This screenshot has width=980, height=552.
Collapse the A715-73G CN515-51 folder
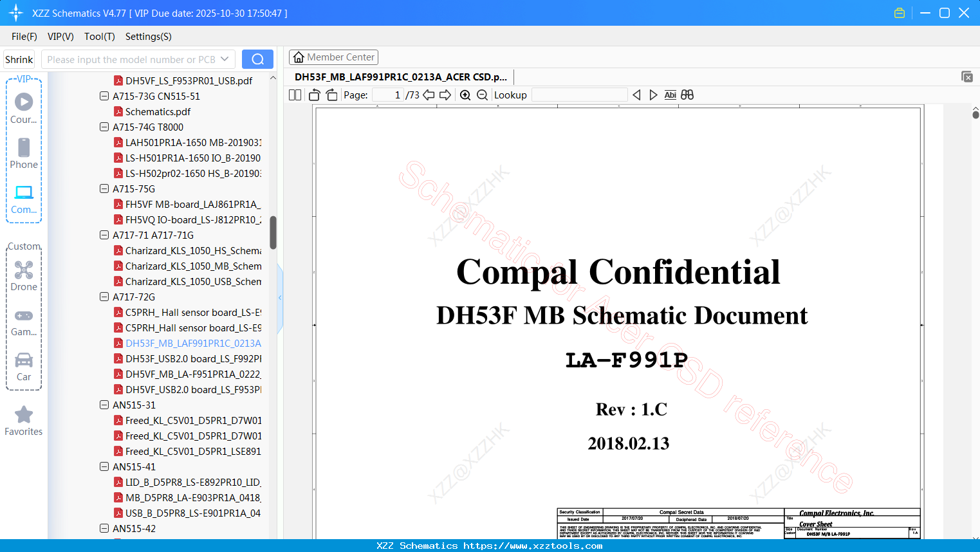click(104, 97)
